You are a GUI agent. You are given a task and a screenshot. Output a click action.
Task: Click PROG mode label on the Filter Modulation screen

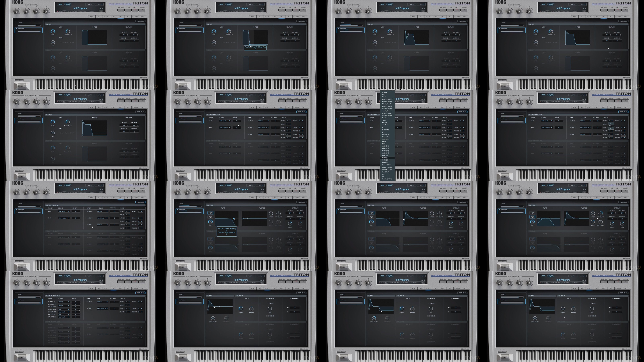pyautogui.click(x=60, y=276)
